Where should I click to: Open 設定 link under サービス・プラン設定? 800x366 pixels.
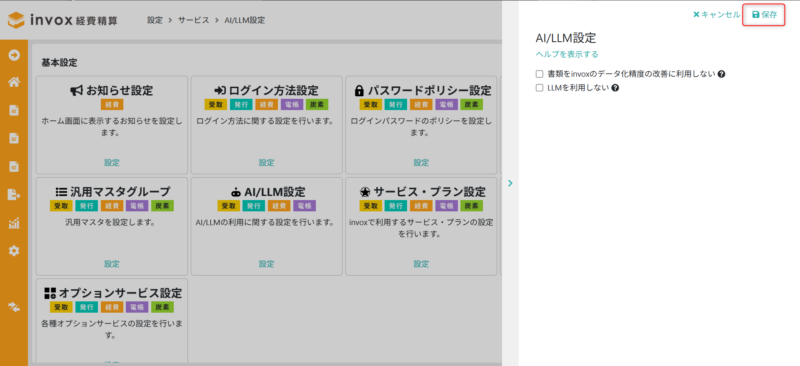pos(421,264)
